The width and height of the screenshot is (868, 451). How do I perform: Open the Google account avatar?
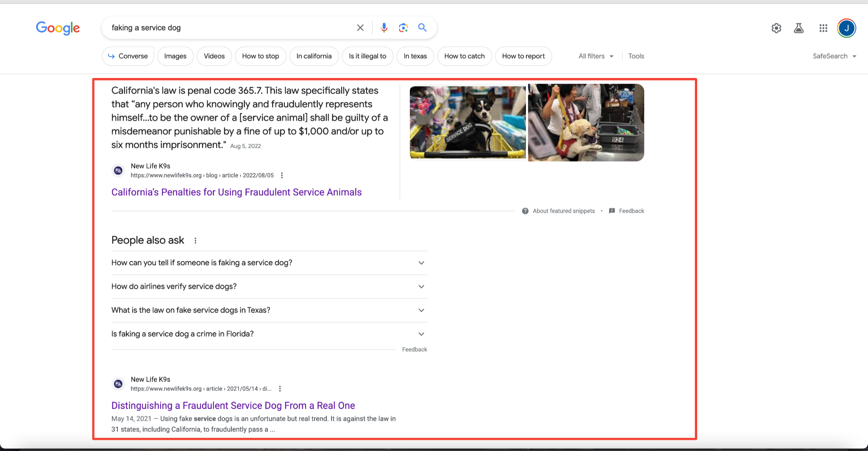846,28
